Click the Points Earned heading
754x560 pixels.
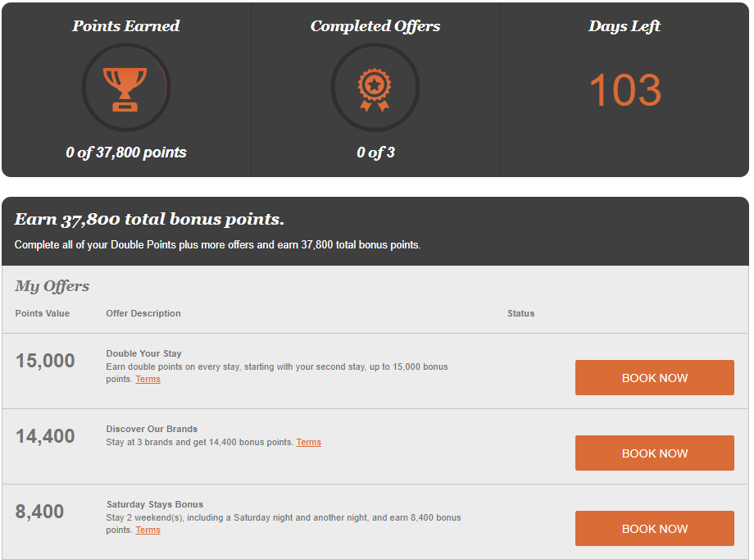[x=126, y=26]
